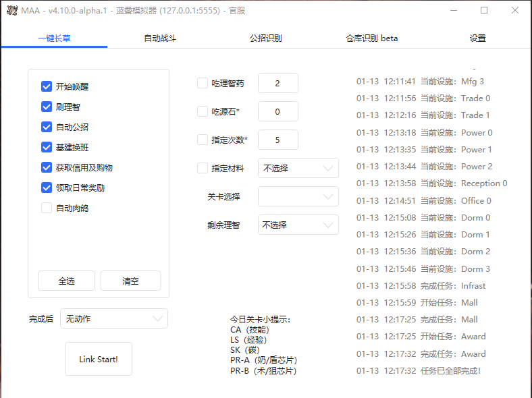Screen dimensions: 532x398
Task: Click the PR-B (术/狙芯片) tip line
Action: pos(263,371)
